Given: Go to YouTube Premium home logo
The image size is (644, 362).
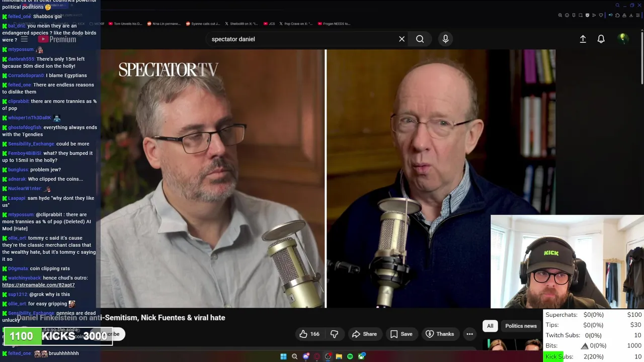Looking at the screenshot, I should point(57,39).
